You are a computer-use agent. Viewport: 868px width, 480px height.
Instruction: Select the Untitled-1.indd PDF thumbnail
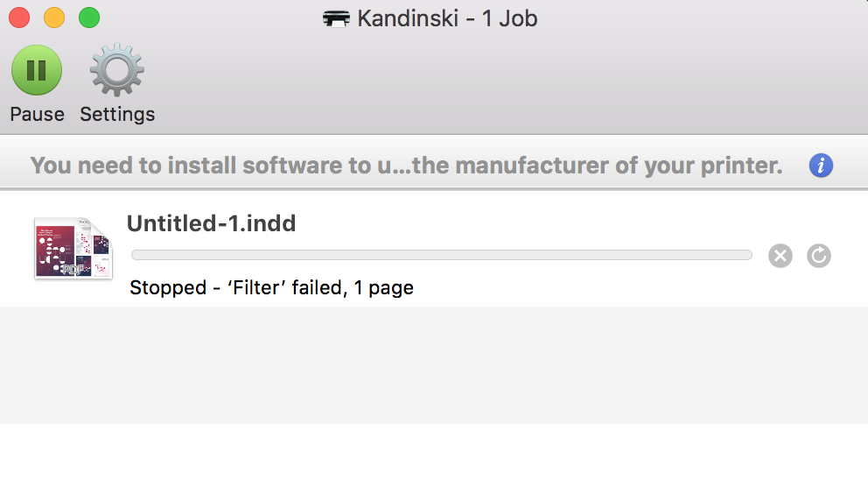[73, 248]
